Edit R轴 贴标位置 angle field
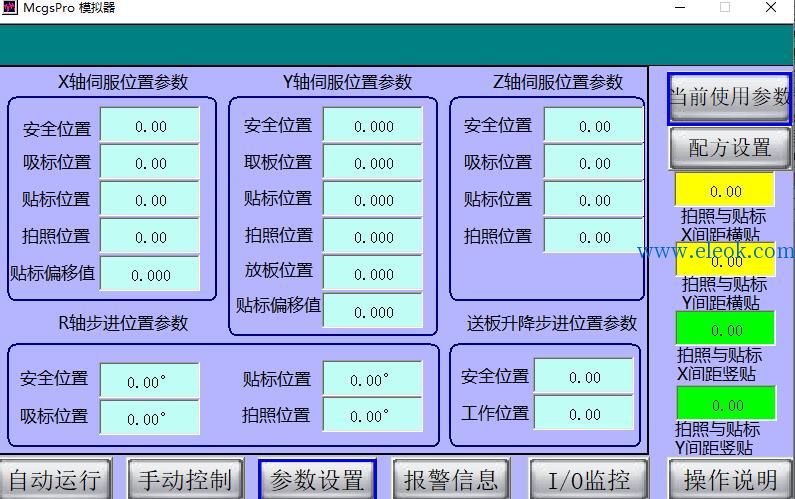795x499 pixels. click(373, 379)
